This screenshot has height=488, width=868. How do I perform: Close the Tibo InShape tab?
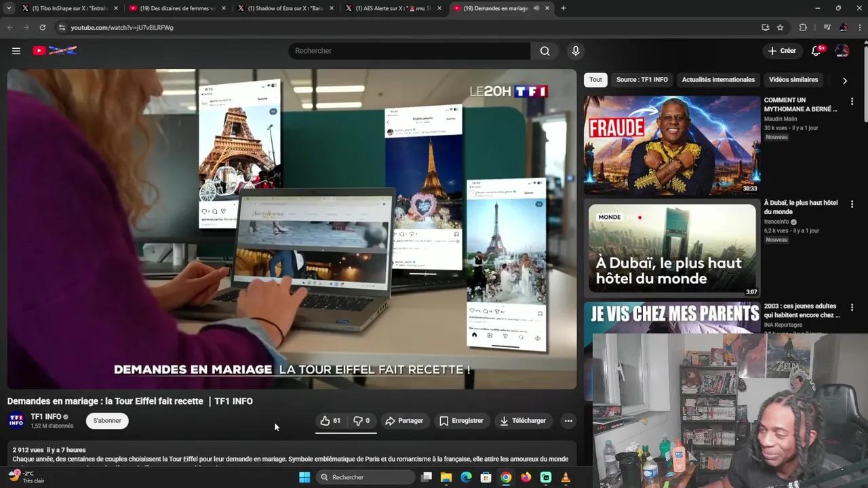point(116,8)
